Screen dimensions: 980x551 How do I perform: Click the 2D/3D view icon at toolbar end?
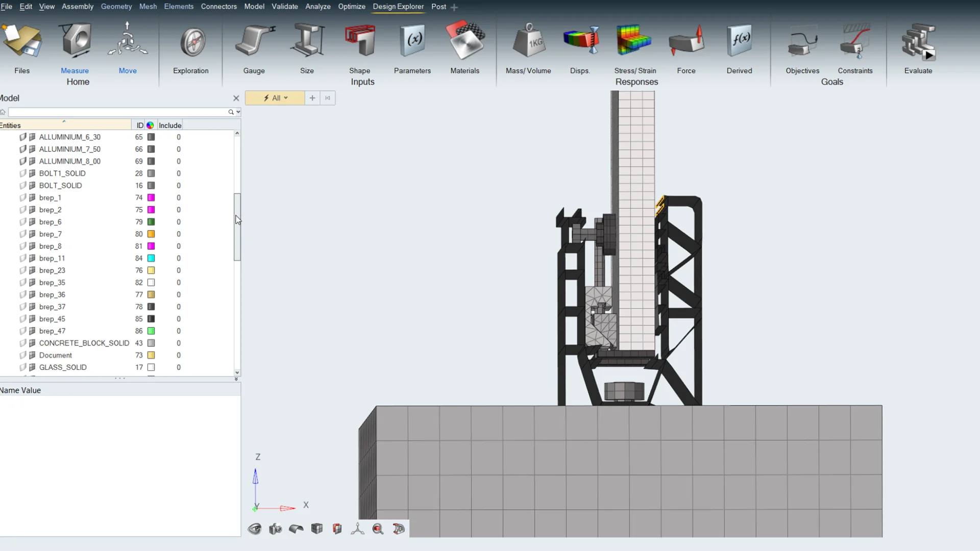click(399, 529)
